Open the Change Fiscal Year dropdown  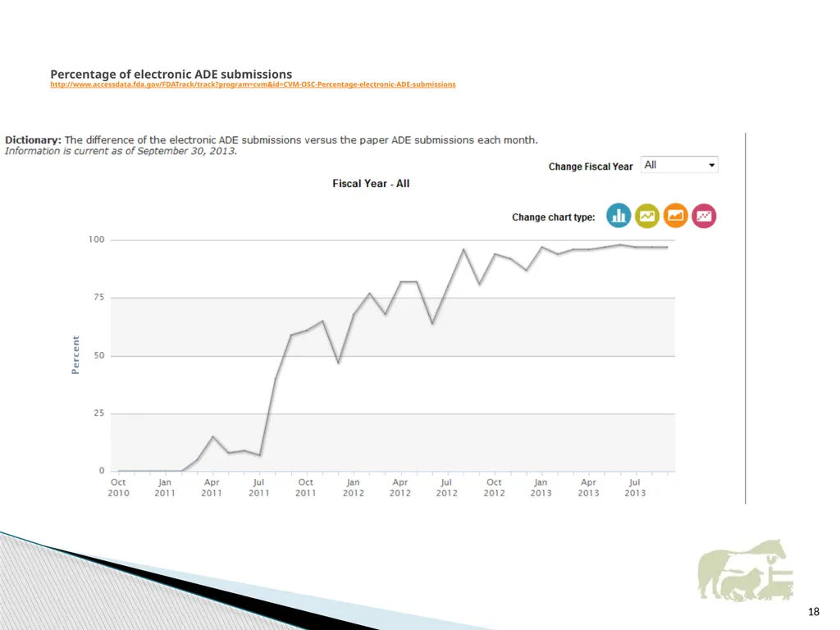coord(679,165)
